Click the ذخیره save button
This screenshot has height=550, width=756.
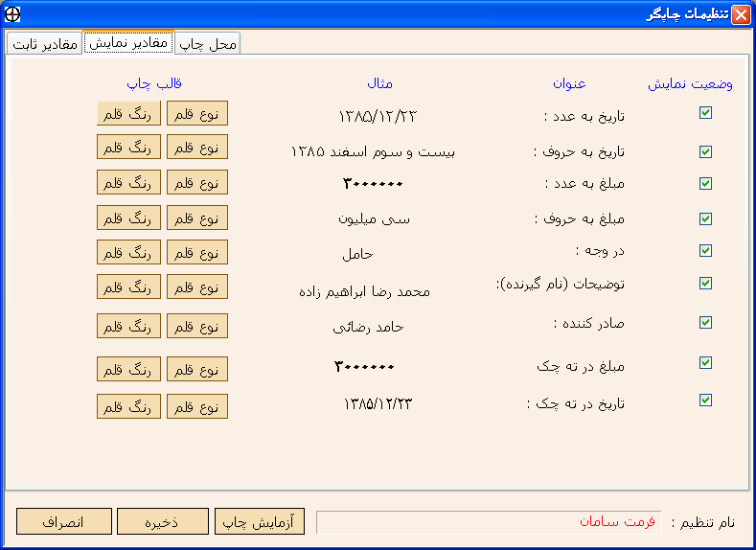[x=163, y=522]
